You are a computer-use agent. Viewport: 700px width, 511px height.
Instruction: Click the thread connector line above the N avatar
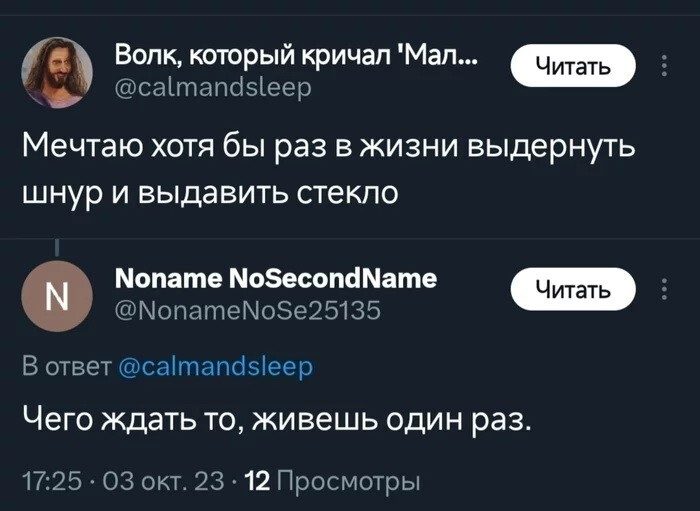tap(57, 246)
